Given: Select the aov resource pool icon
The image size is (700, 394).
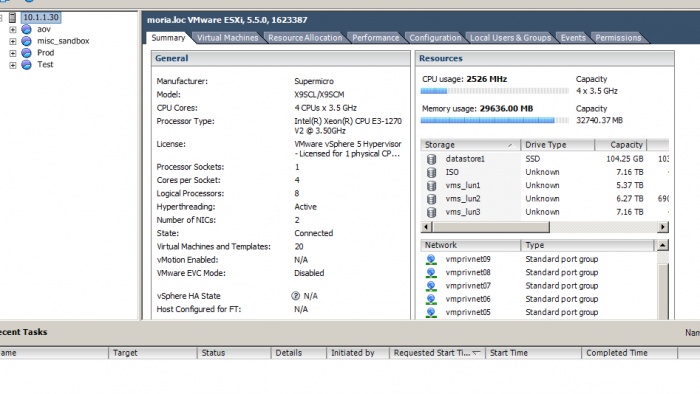Looking at the screenshot, I should coord(26,29).
